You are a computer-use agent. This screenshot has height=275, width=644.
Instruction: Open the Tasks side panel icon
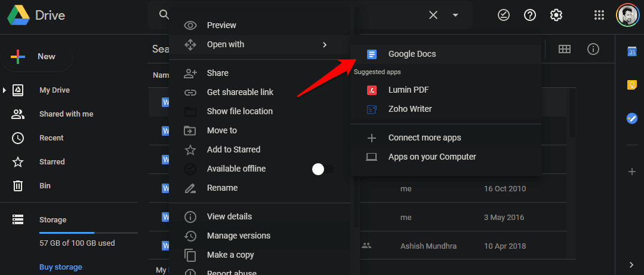[631, 118]
